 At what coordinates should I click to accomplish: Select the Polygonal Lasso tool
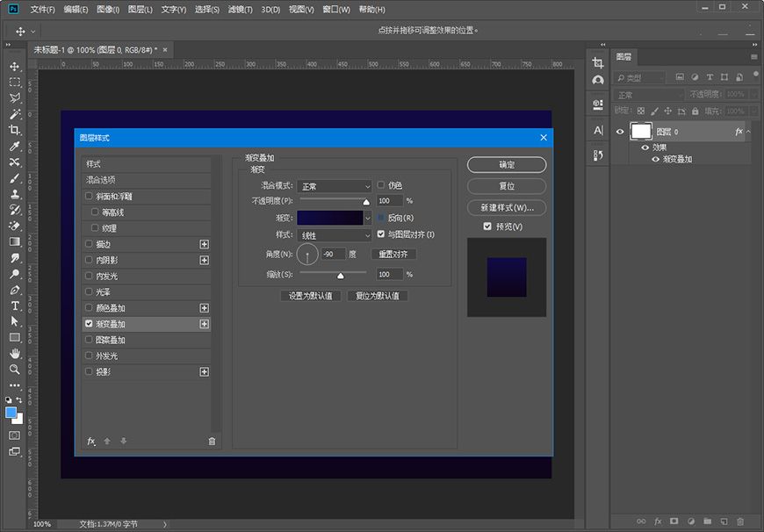click(x=15, y=98)
